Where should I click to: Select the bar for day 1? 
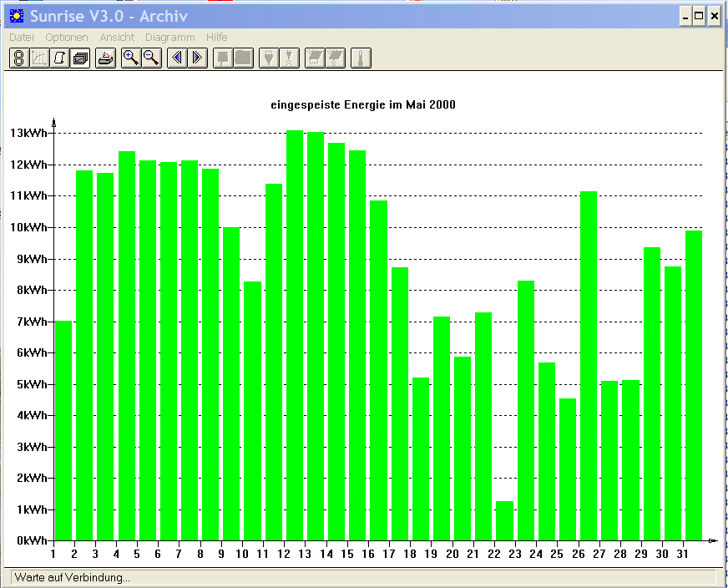(x=63, y=430)
